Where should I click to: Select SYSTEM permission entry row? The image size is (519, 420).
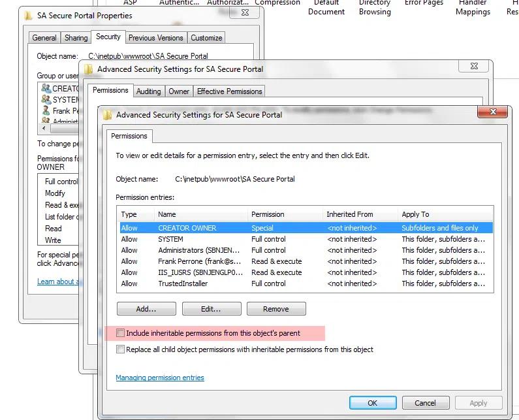coord(305,239)
